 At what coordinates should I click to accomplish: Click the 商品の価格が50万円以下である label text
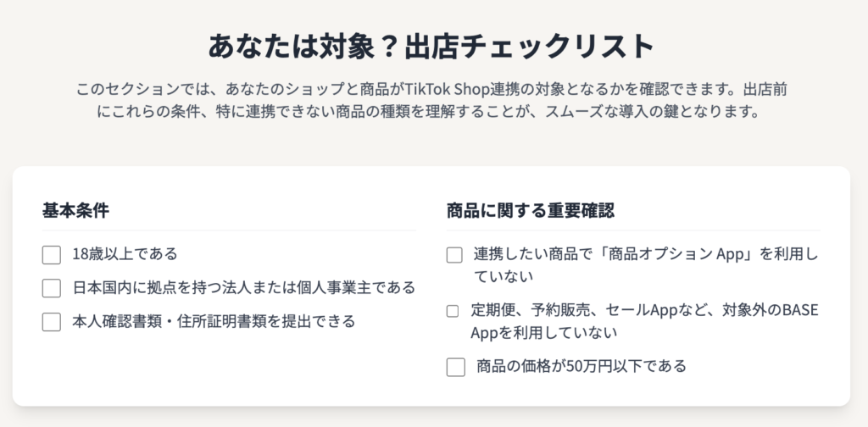click(x=581, y=366)
